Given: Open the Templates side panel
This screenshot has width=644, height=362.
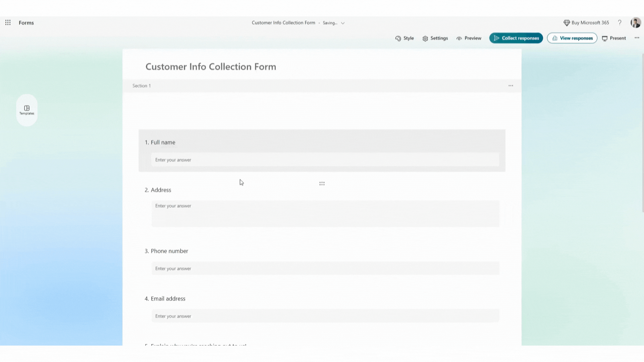Looking at the screenshot, I should [27, 110].
